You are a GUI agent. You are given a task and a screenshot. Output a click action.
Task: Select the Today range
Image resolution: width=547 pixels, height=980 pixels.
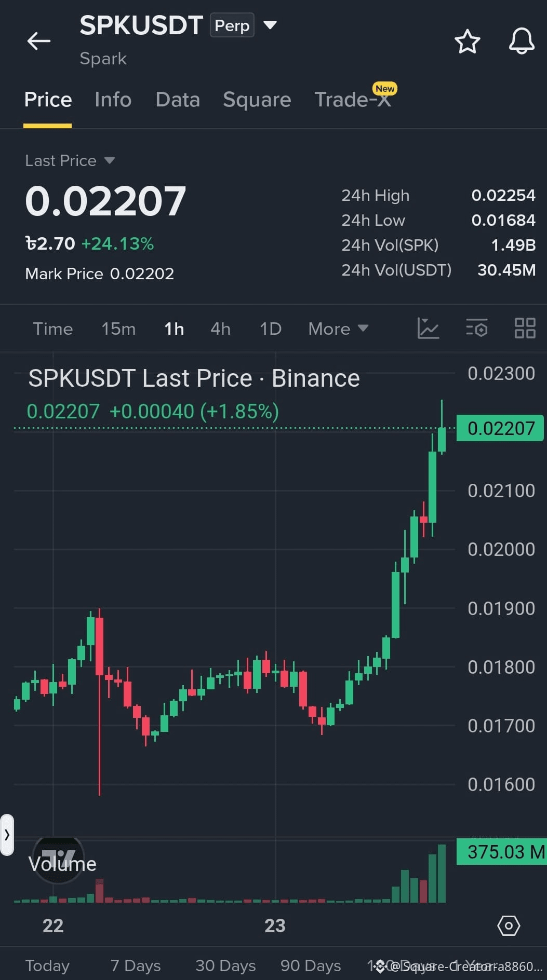point(47,965)
